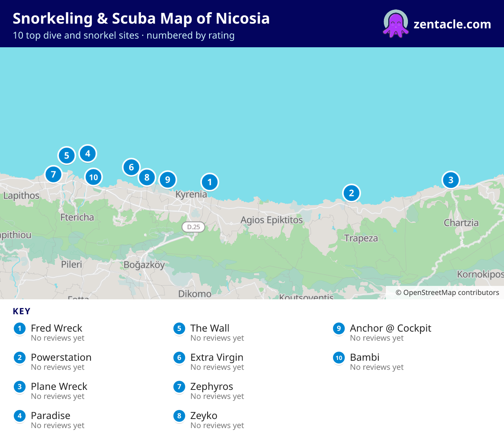
Task: Select The Wall site name
Action: coord(209,328)
